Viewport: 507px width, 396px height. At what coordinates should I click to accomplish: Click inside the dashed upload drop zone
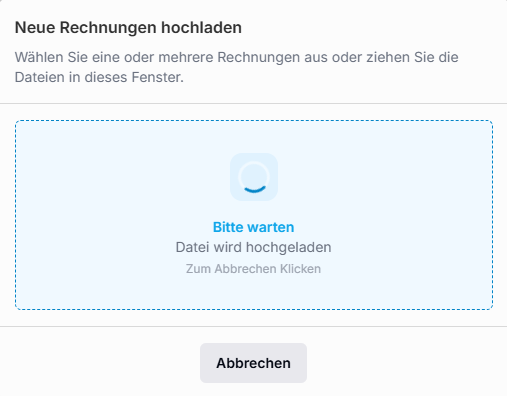254,215
